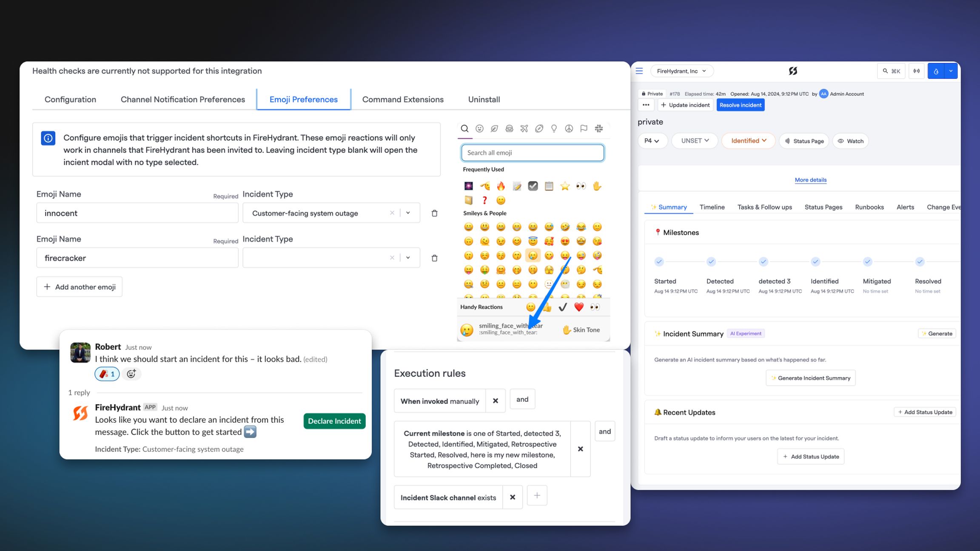980x551 pixels.
Task: Open the Timeline tab
Action: pyautogui.click(x=712, y=207)
